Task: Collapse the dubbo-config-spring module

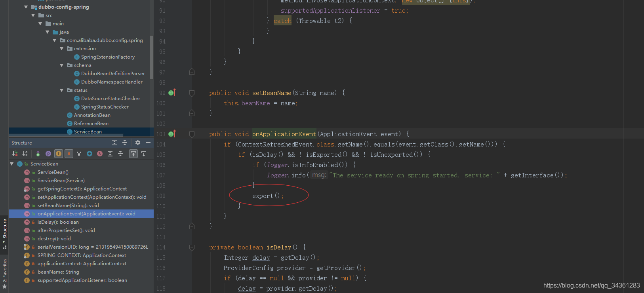Action: (26, 7)
